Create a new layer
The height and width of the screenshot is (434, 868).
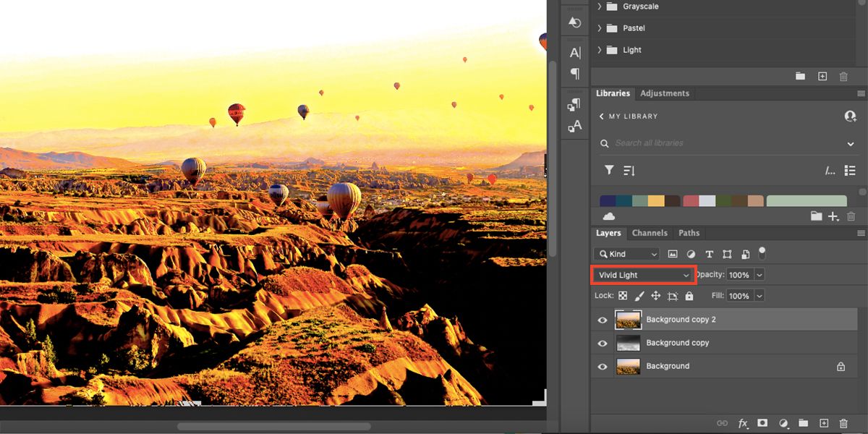tap(822, 423)
